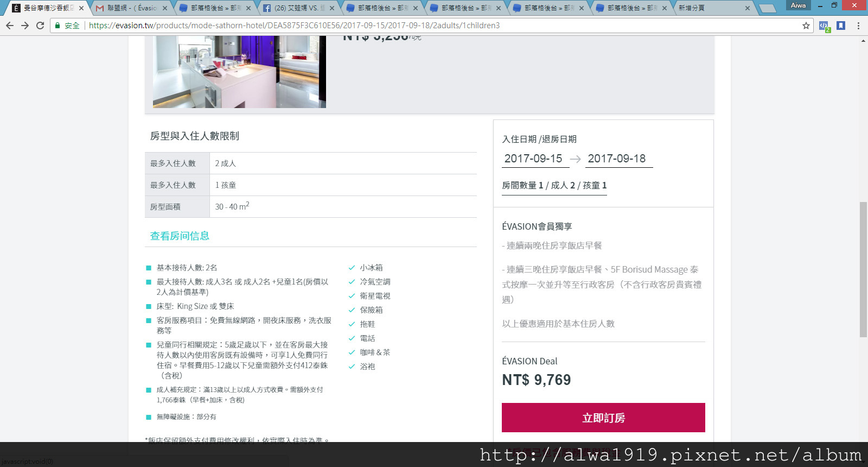Switch to the Gmail 聯盟網 tab
This screenshot has width=868, height=467.
click(x=131, y=8)
